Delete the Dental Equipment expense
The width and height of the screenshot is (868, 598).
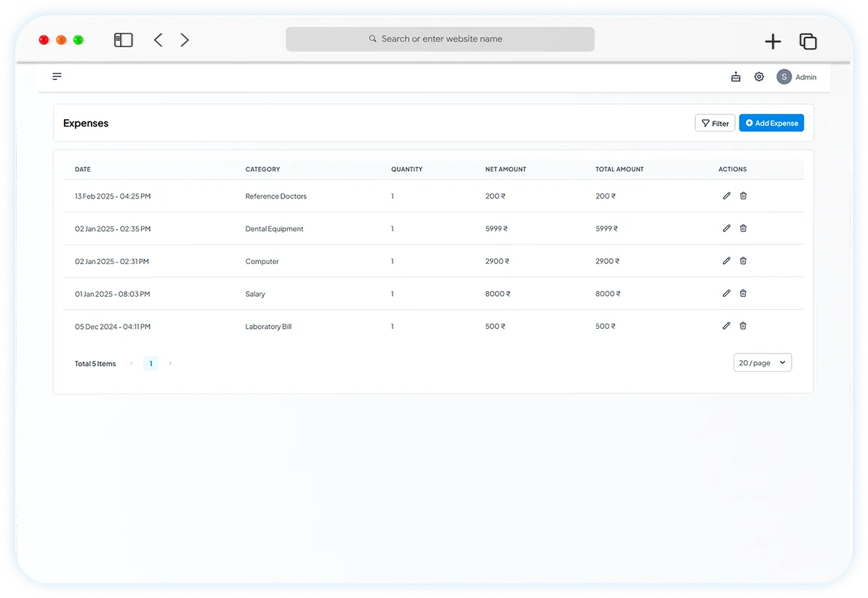click(x=744, y=228)
